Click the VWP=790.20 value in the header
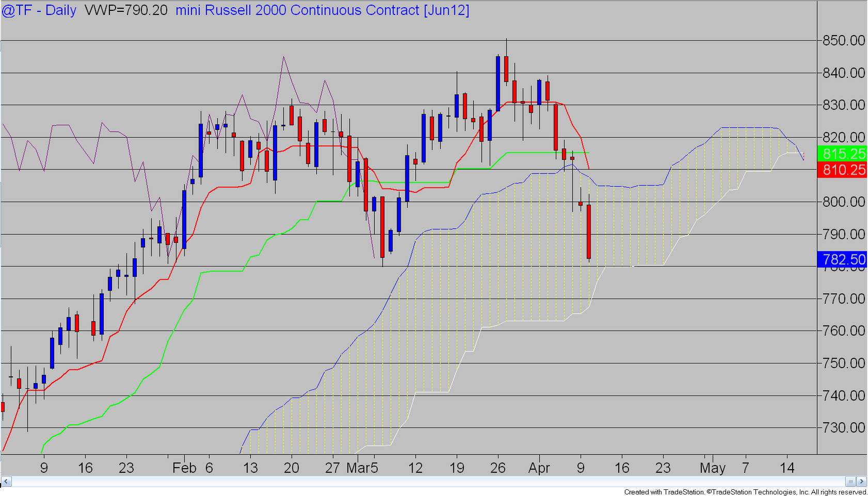Viewport: 868px width, 496px height. point(126,10)
